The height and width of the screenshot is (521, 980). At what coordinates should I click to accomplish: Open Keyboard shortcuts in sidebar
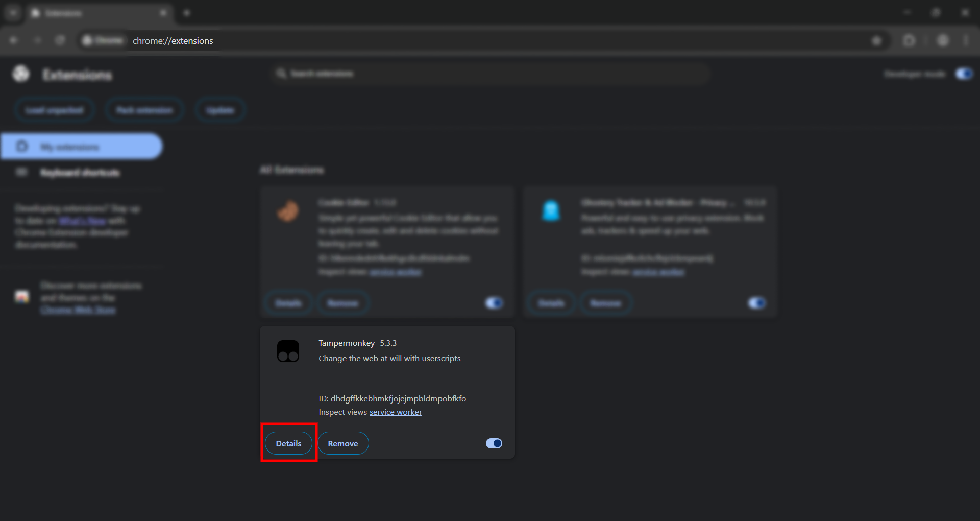coord(80,173)
